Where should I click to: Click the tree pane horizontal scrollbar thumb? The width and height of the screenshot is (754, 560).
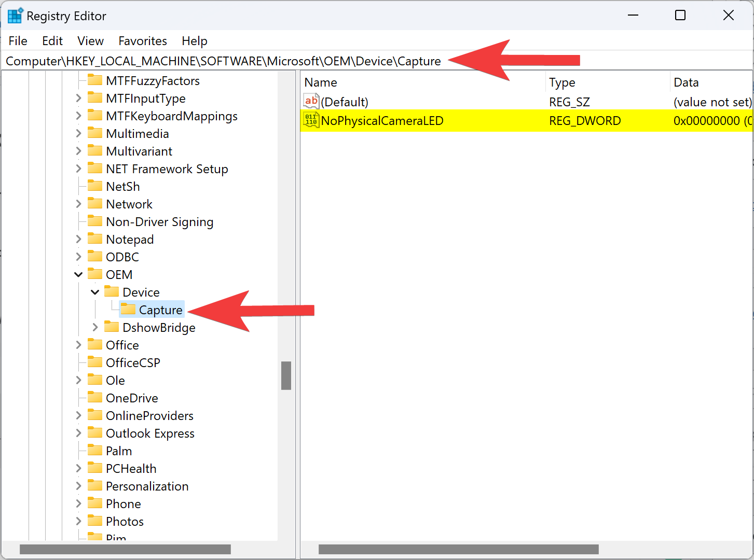125,549
